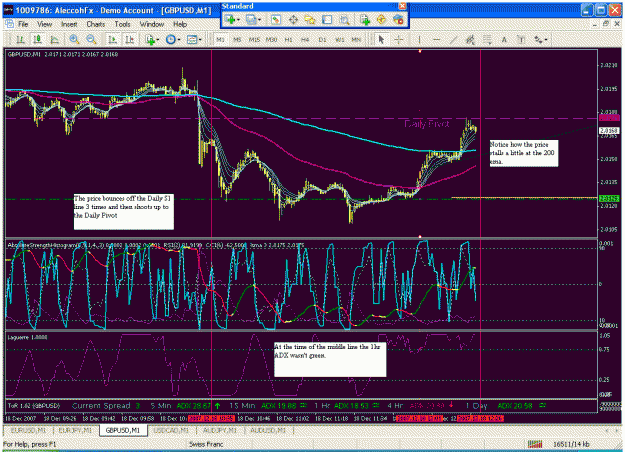This screenshot has height=452, width=625.
Task: Toggle the Terminal window icon
Action: [x=327, y=20]
